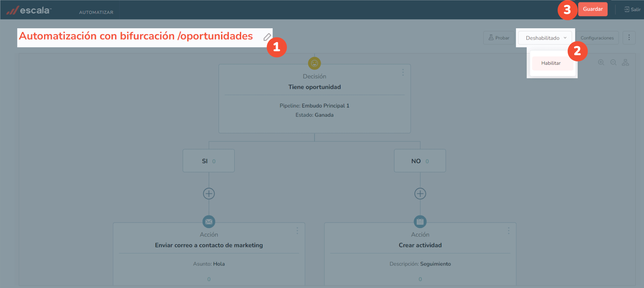Open the options menu of the Decisión card

[403, 72]
